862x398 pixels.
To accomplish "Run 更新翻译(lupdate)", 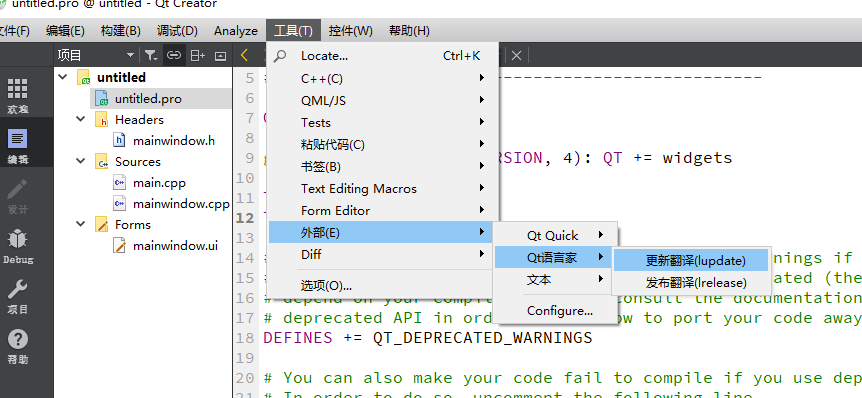I will pos(690,260).
